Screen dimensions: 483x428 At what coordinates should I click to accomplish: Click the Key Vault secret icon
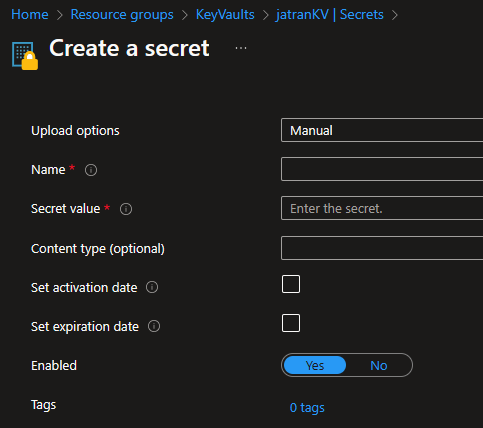click(x=25, y=56)
